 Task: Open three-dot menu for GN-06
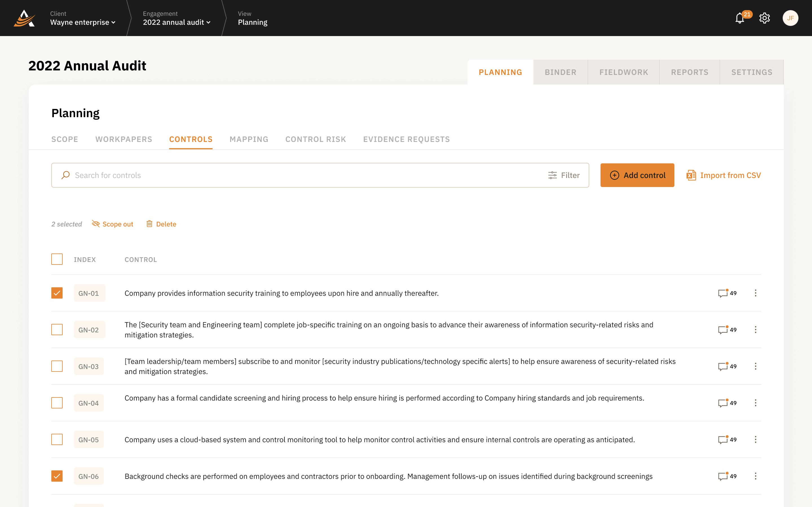755,476
